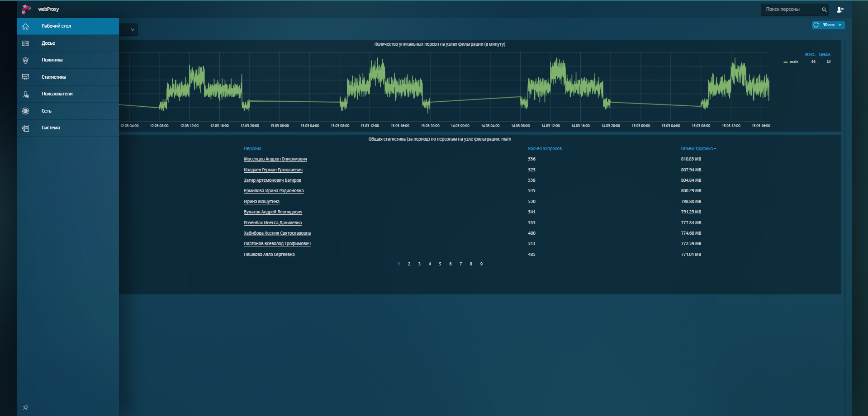
Task: Open Система via its settings list icon
Action: [x=26, y=128]
